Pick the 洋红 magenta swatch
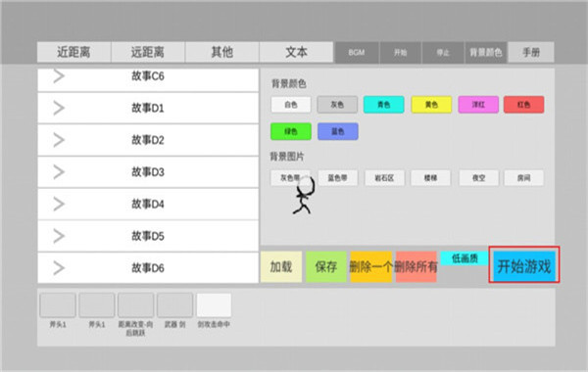588x372 pixels. tap(478, 105)
